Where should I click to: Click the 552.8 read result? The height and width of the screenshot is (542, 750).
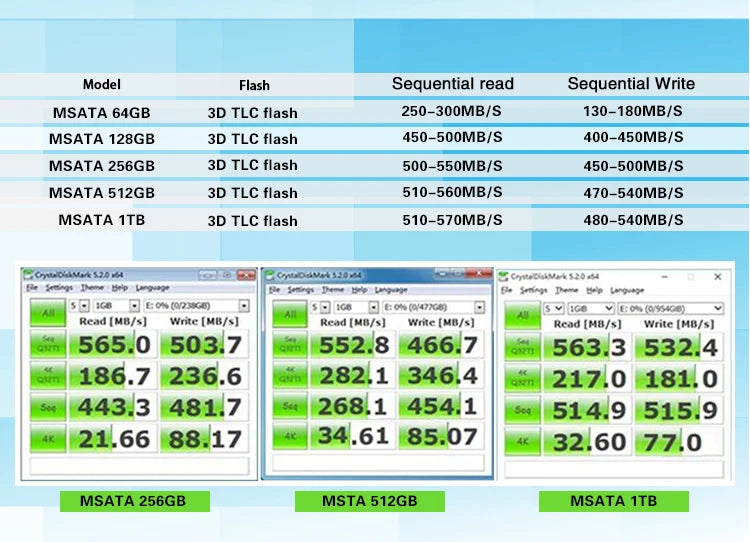[x=353, y=345]
